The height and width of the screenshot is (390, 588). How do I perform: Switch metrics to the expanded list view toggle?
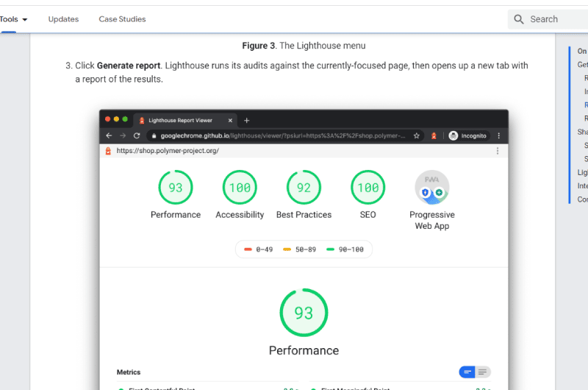[483, 372]
